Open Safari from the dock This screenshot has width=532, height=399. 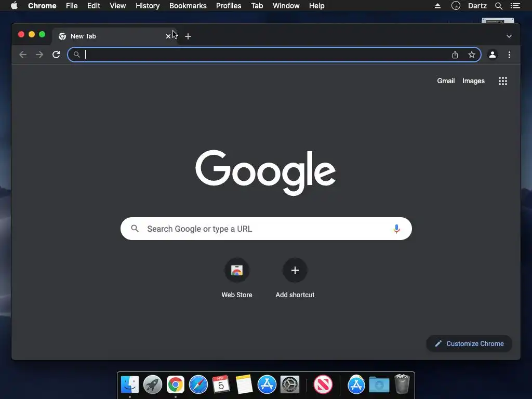(198, 385)
